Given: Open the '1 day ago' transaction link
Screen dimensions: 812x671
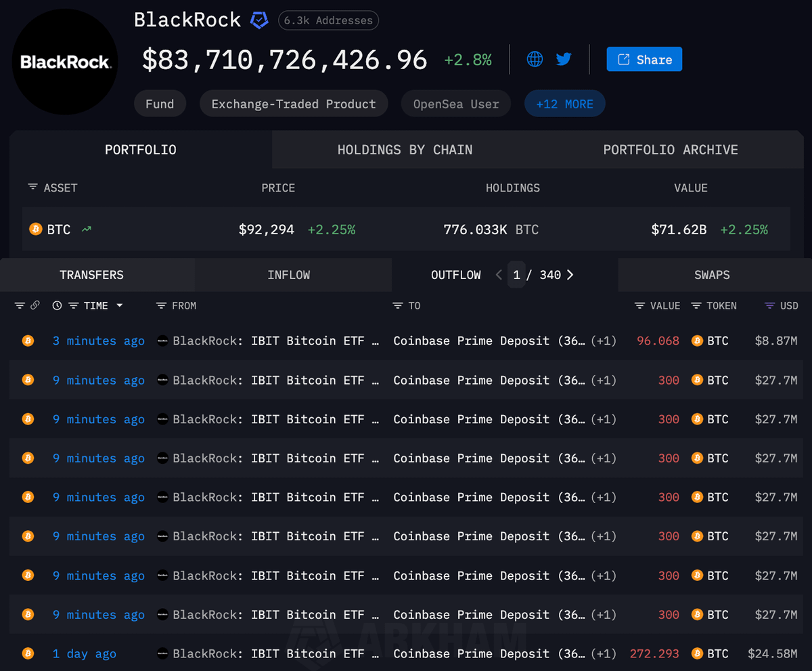Looking at the screenshot, I should coord(85,653).
